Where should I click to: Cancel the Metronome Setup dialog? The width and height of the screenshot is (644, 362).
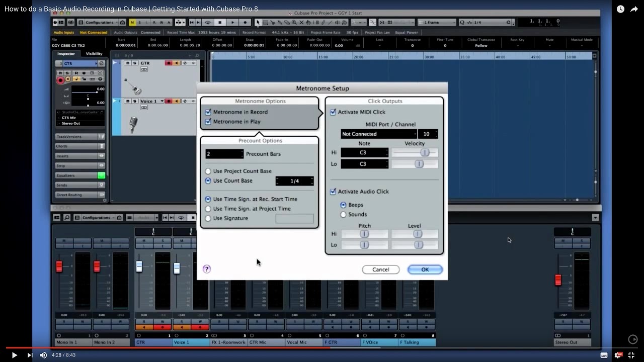click(x=381, y=269)
